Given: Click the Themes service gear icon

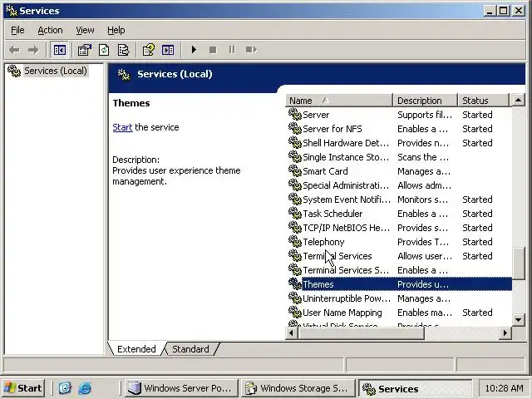Looking at the screenshot, I should click(x=295, y=284).
